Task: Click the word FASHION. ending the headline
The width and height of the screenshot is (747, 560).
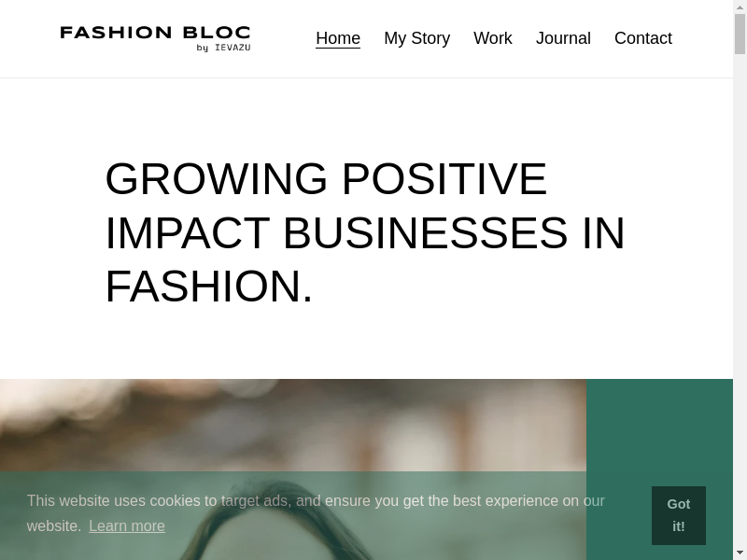Action: point(209,287)
